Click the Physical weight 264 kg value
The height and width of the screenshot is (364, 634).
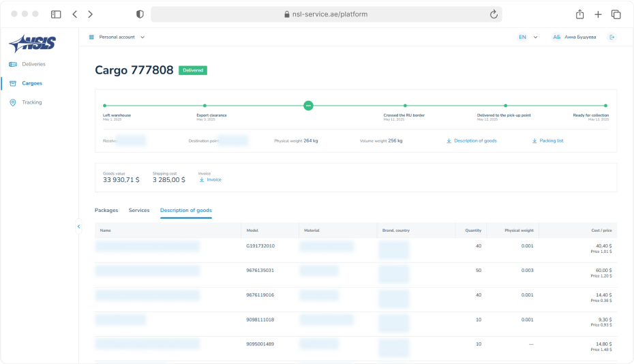[311, 140]
